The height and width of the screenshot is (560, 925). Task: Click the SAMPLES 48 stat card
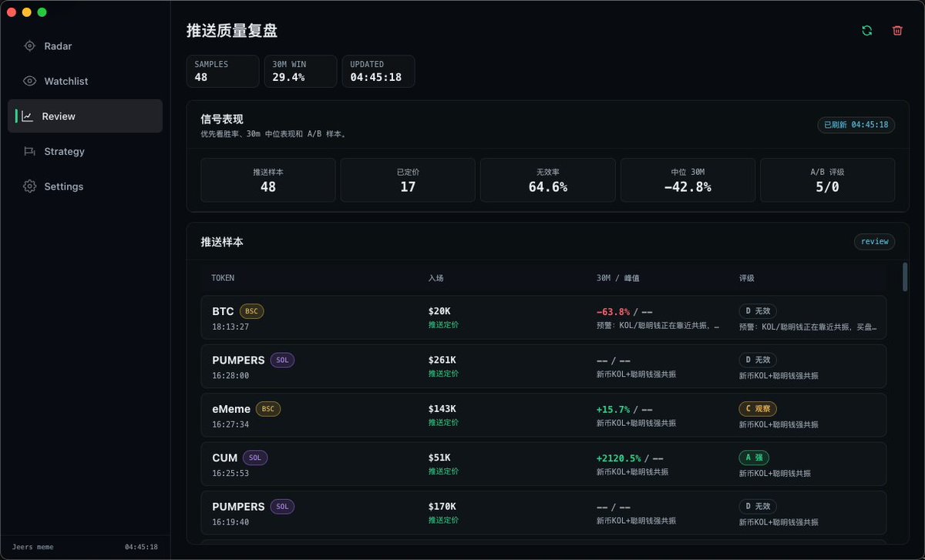223,71
